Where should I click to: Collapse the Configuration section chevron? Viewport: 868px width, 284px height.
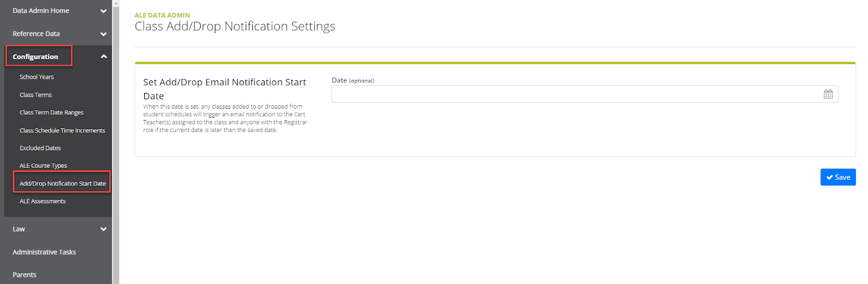(104, 56)
